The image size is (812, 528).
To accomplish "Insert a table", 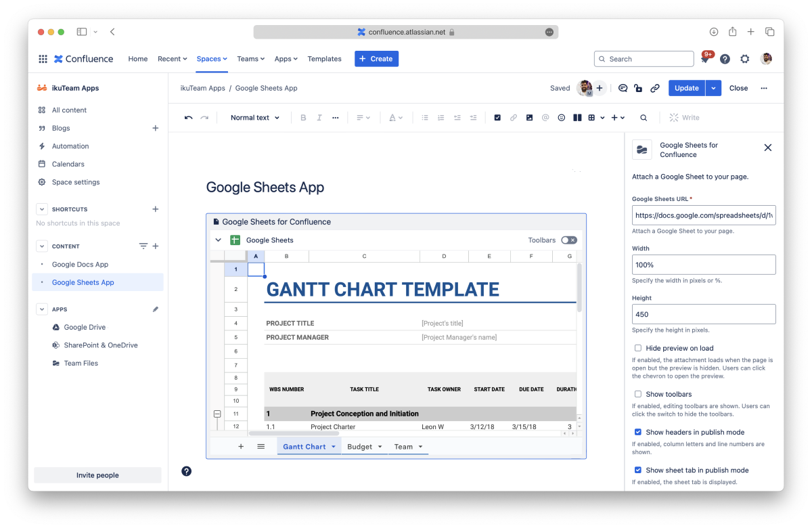I will pos(591,118).
